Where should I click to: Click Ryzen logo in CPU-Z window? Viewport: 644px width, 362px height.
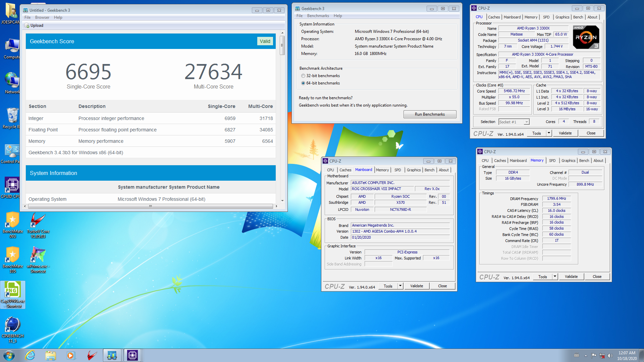(x=586, y=37)
